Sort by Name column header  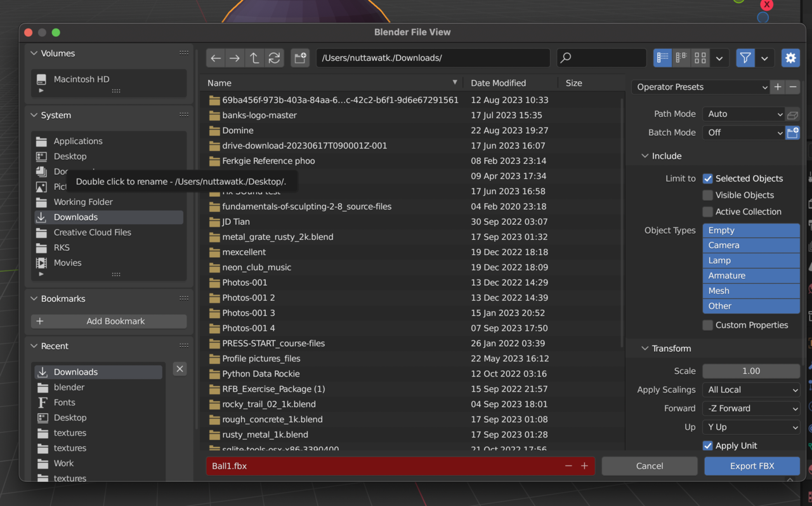[331, 83]
